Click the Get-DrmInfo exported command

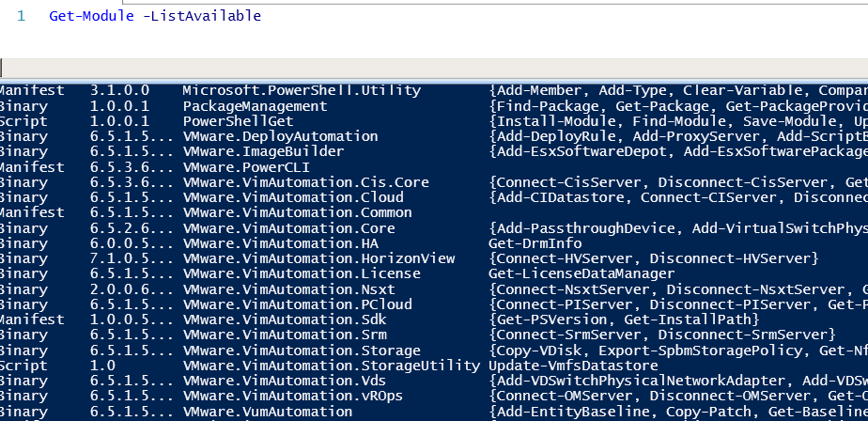click(535, 243)
